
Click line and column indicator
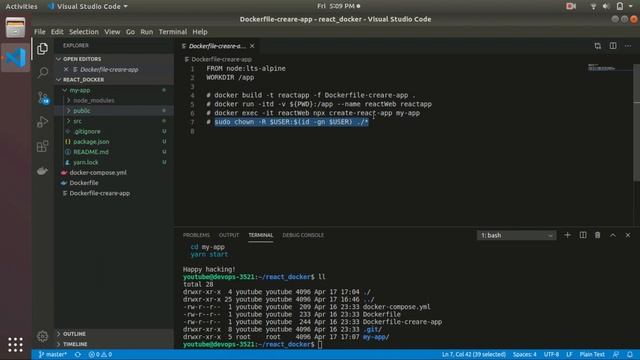coord(473,354)
